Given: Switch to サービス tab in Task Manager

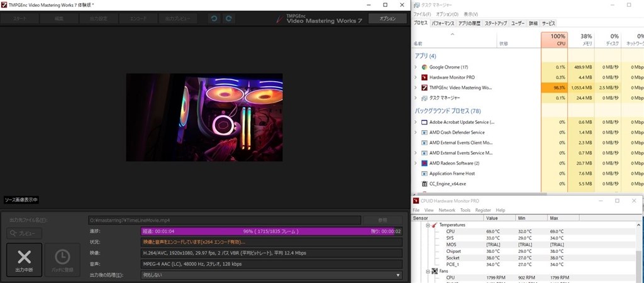Looking at the screenshot, I should tap(548, 23).
